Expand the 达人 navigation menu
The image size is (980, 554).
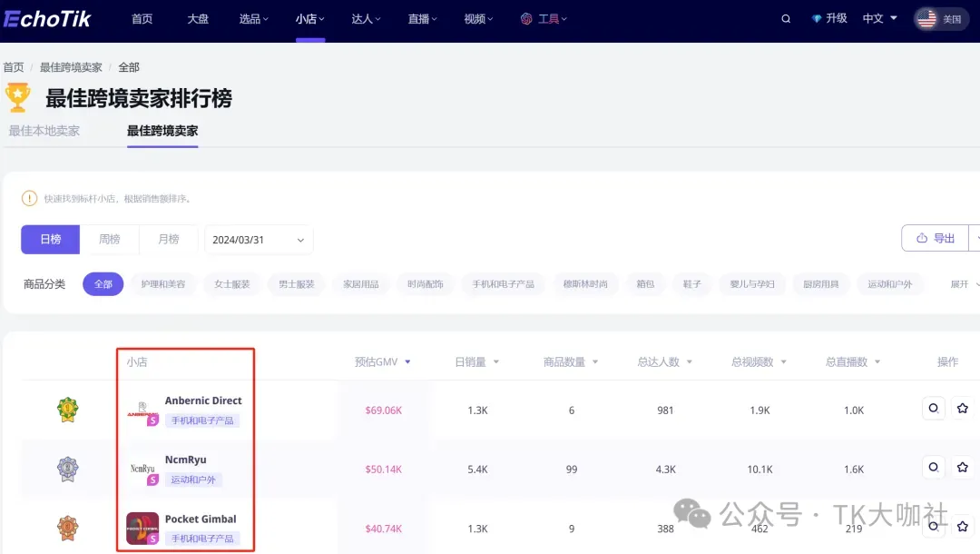click(366, 19)
